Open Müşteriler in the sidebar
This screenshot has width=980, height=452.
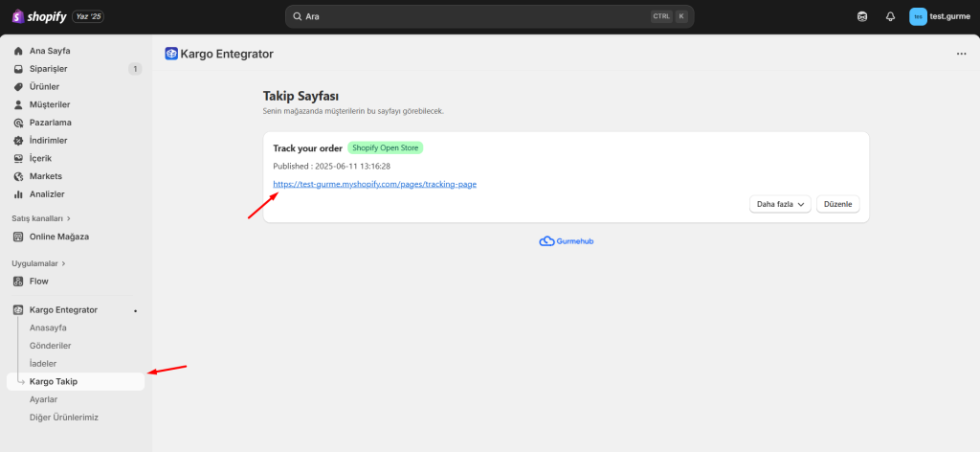[x=50, y=104]
